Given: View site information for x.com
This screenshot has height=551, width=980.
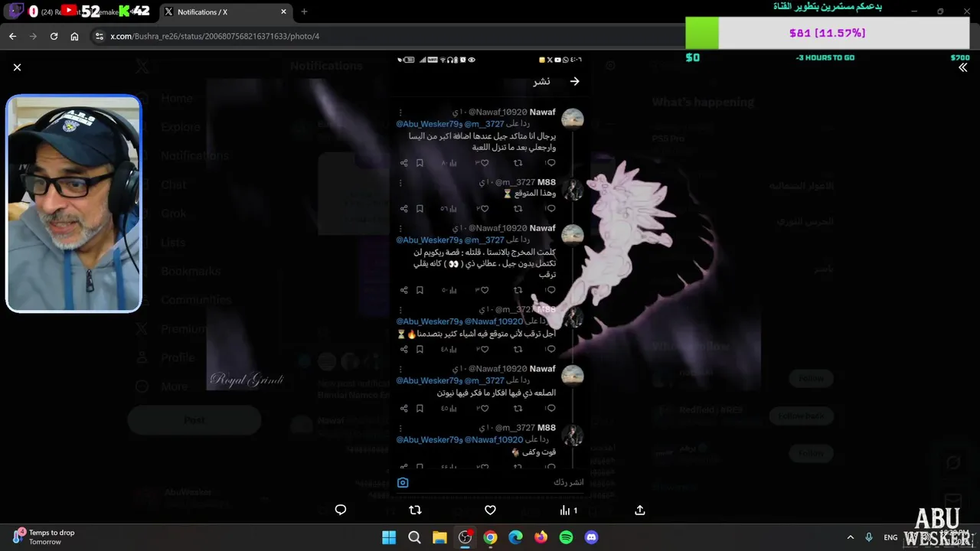Looking at the screenshot, I should coord(98,36).
